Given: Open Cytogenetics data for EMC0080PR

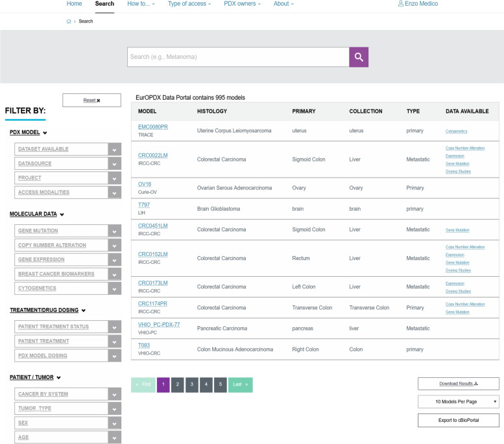Looking at the screenshot, I should click(456, 131).
